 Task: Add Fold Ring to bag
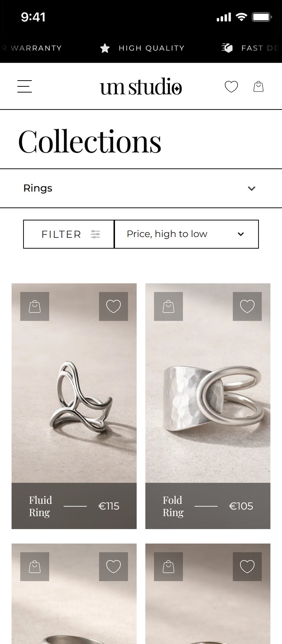[x=168, y=306]
